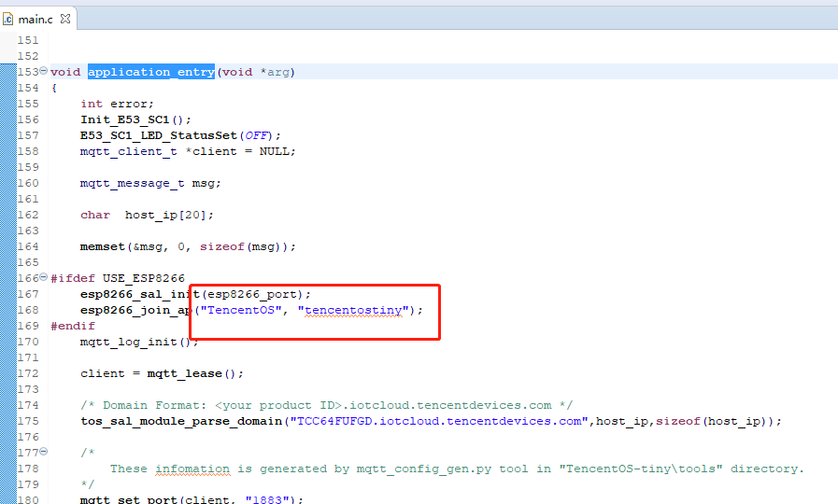
Task: Collapse the comment block at line 177
Action: (x=44, y=451)
